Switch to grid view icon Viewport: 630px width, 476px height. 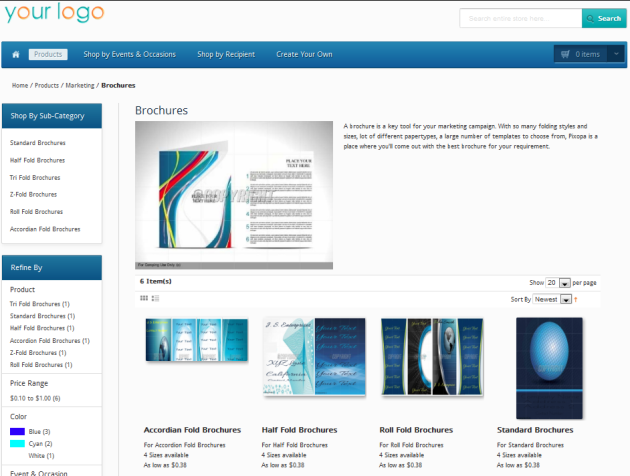144,298
